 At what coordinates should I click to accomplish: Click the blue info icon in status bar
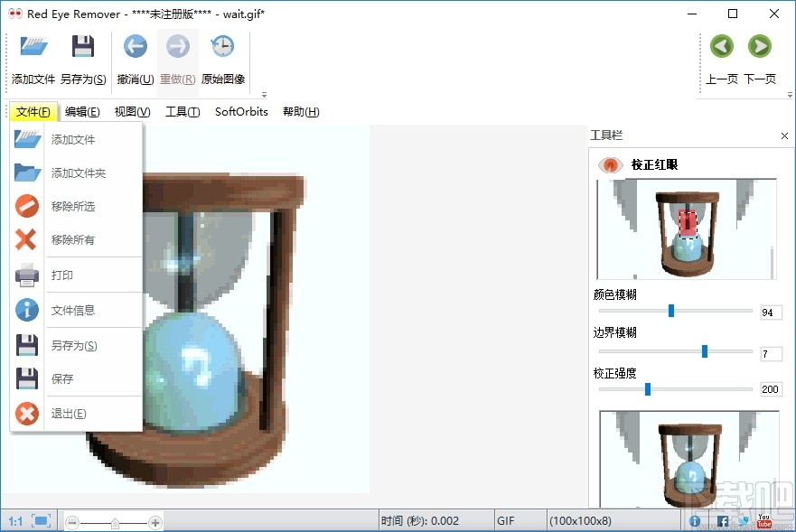[x=694, y=521]
